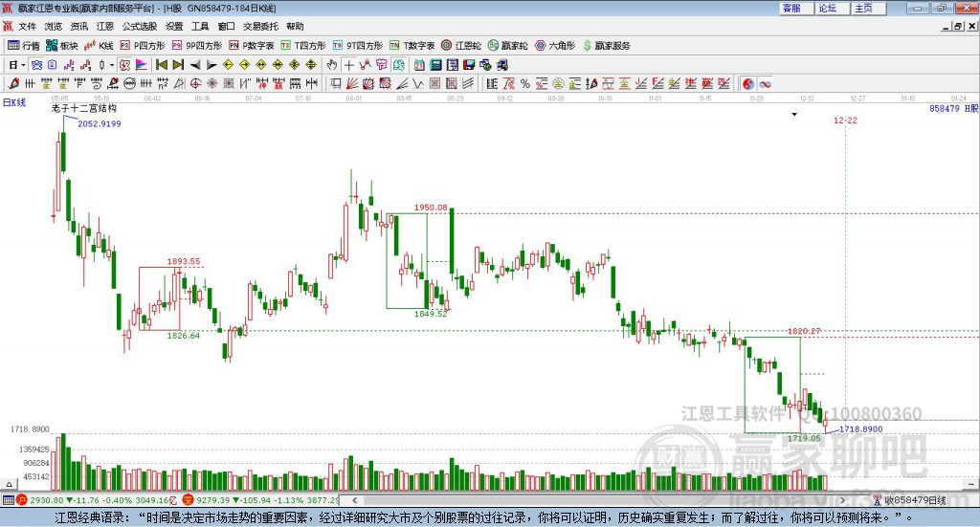The height and width of the screenshot is (527, 980).
Task: Open the 9P四方形 tool
Action: click(x=197, y=46)
